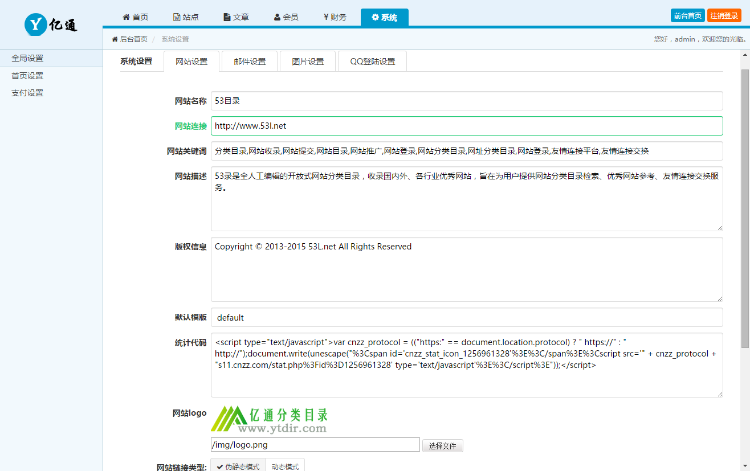This screenshot has width=750, height=471.
Task: Open the 首页 home menu
Action: point(135,17)
